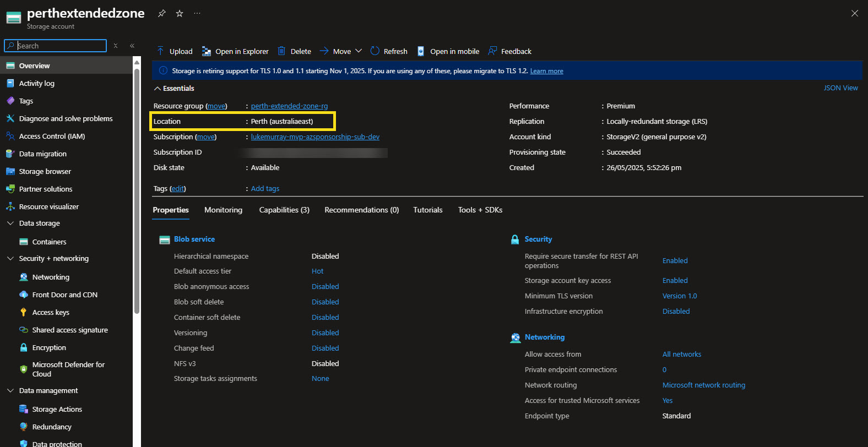Image resolution: width=868 pixels, height=447 pixels.
Task: Click the Diagnose and solve problems wrench icon
Action: 10,118
